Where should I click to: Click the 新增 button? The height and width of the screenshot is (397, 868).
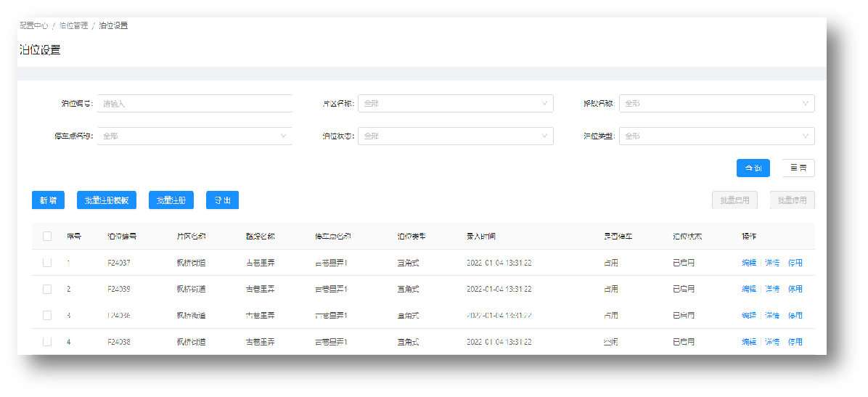tap(48, 200)
